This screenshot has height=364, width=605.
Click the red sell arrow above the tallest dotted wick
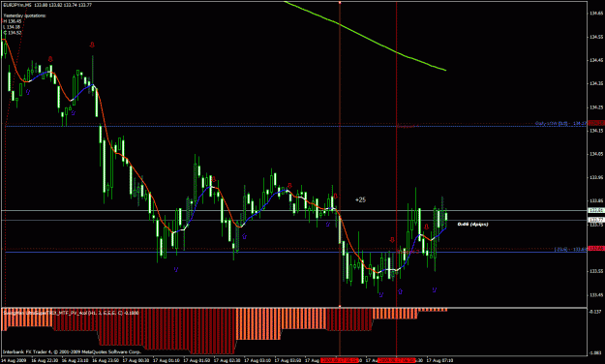92,45
